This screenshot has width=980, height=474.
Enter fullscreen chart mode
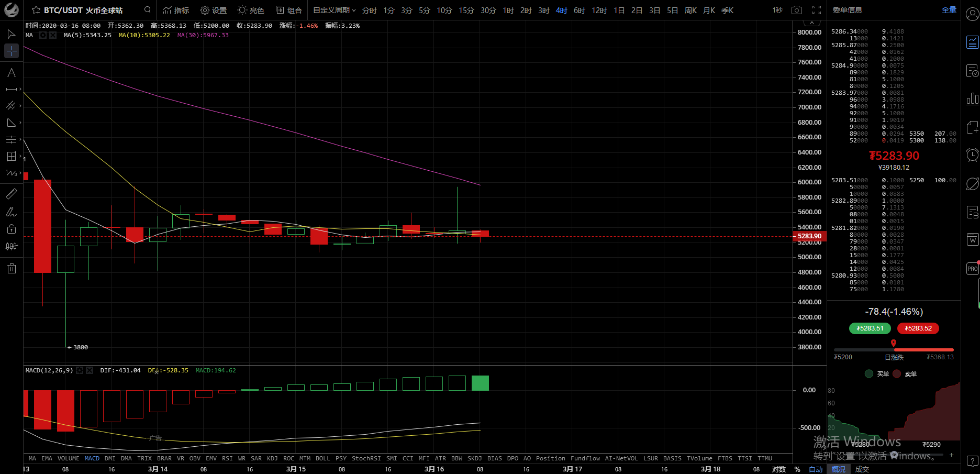coord(816,10)
